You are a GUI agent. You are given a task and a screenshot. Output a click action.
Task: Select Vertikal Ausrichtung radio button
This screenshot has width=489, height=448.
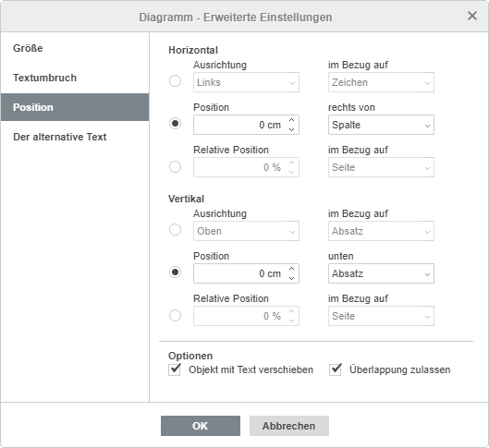point(175,230)
